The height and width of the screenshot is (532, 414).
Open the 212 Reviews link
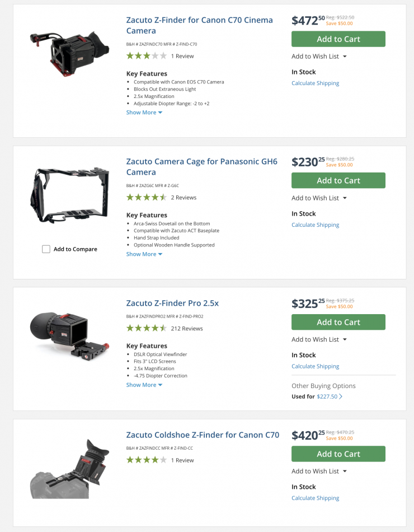coord(187,329)
